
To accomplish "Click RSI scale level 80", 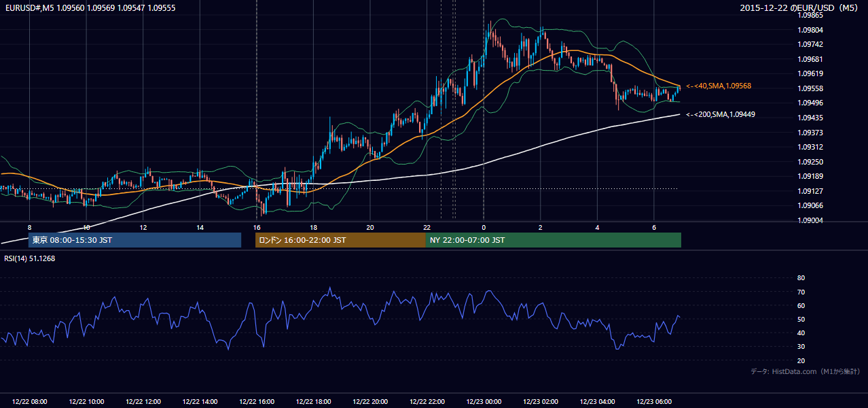I will (x=801, y=278).
